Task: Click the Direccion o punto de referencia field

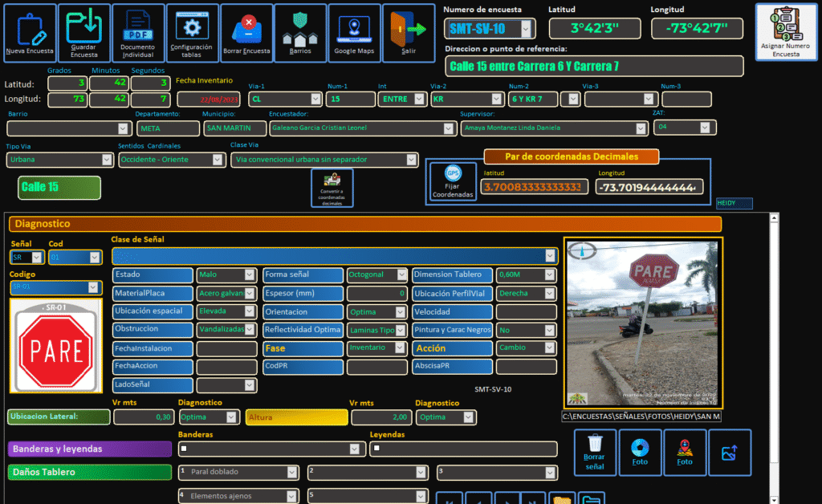Action: (x=594, y=67)
